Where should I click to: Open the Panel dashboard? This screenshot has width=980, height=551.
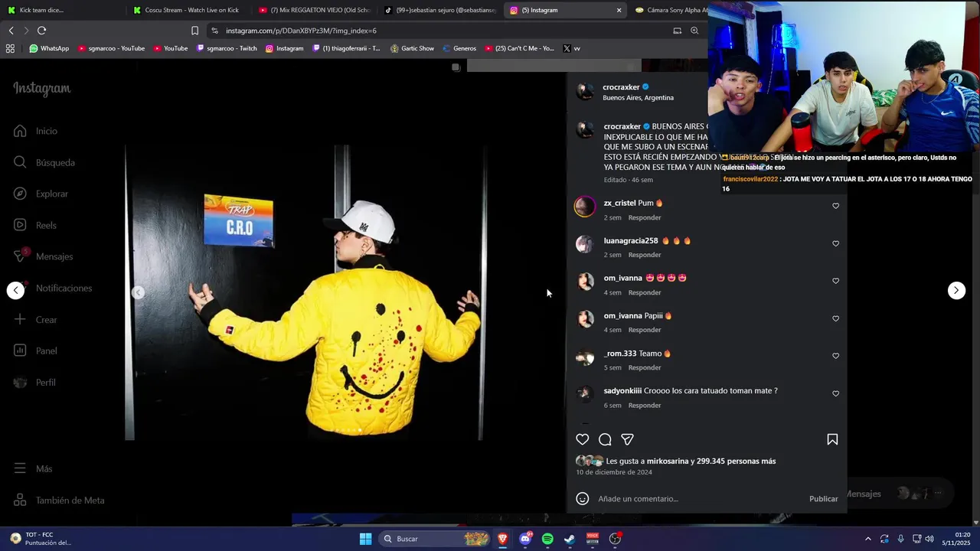(35, 350)
